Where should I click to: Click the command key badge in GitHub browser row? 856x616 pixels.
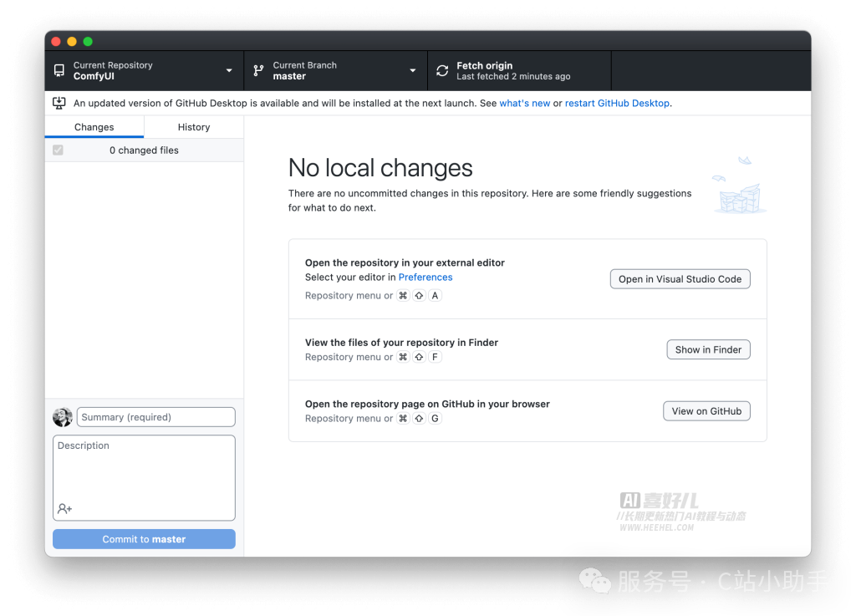tap(403, 419)
